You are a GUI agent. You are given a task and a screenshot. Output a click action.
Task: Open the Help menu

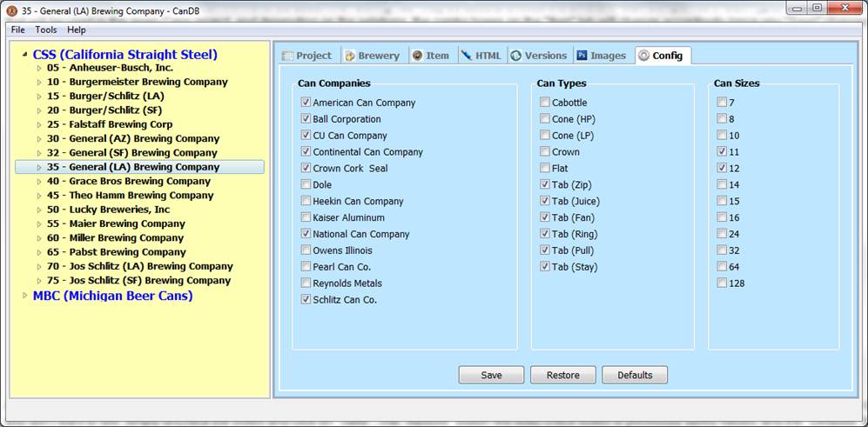77,30
